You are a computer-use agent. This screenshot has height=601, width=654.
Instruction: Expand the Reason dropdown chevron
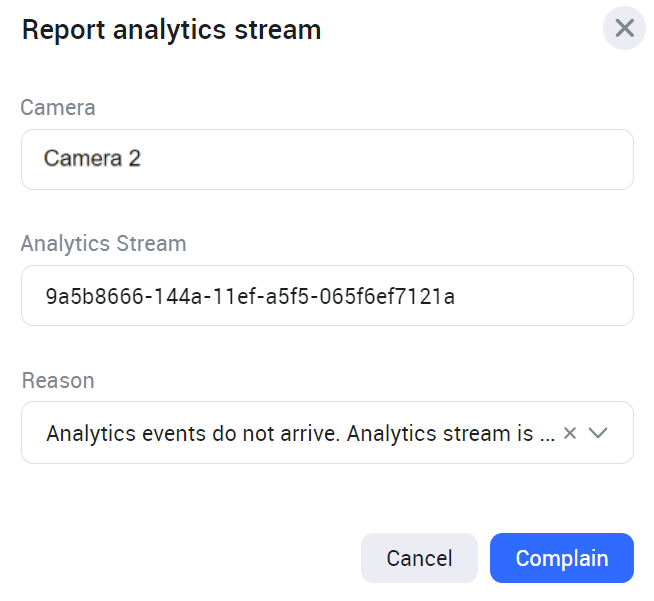pos(599,433)
